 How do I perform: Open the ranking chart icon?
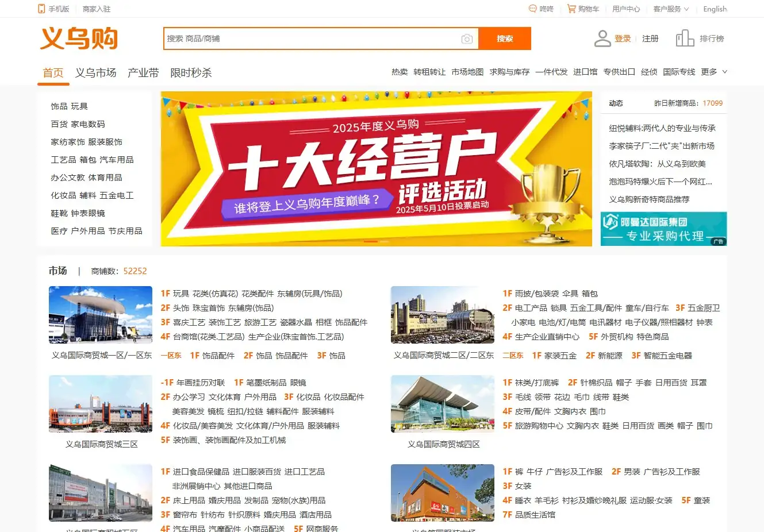point(685,38)
